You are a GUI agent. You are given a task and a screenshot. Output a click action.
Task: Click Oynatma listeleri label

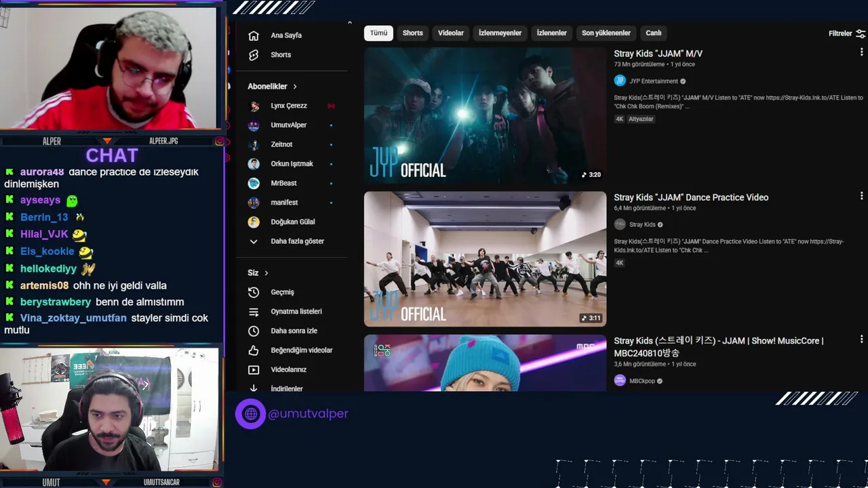[x=296, y=312]
